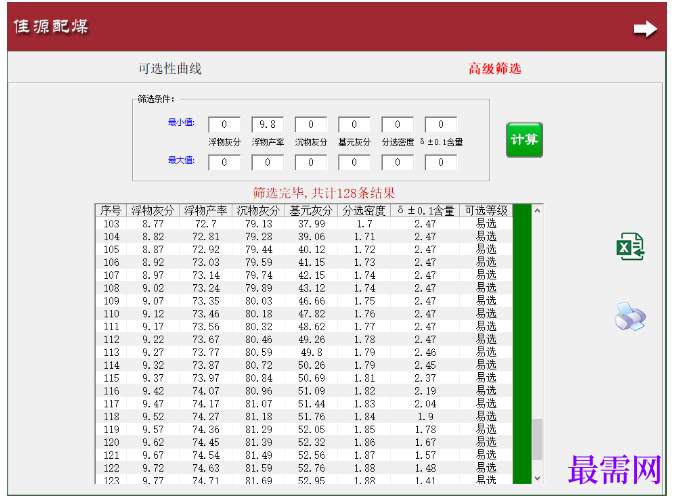Select row number 104 in table

tap(111, 236)
